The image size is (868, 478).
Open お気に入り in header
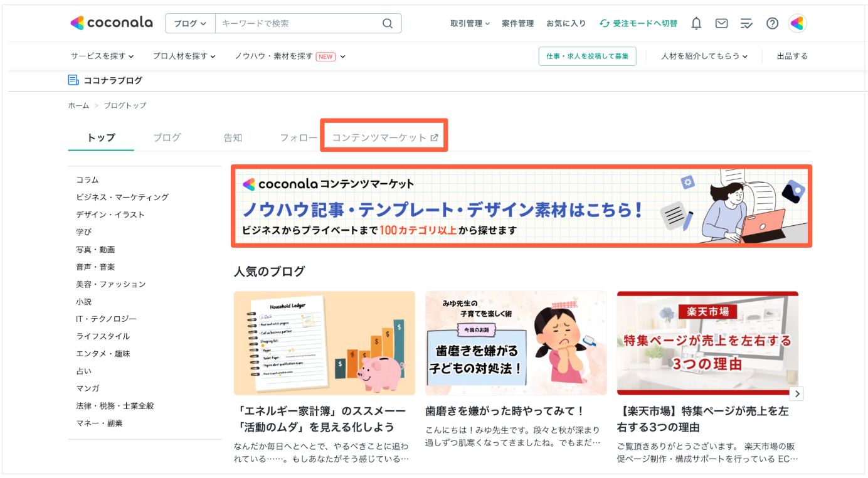566,24
